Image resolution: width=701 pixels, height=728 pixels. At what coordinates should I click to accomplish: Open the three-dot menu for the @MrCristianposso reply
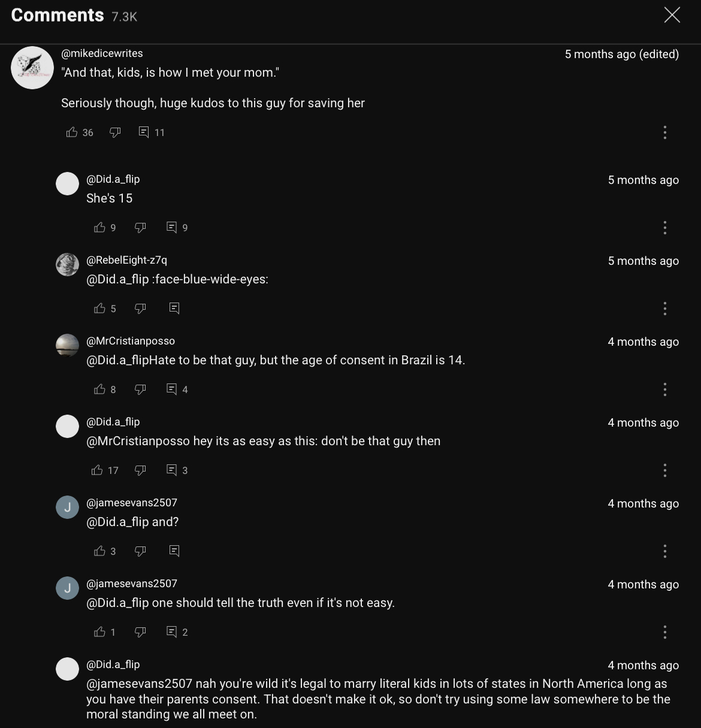[664, 389]
